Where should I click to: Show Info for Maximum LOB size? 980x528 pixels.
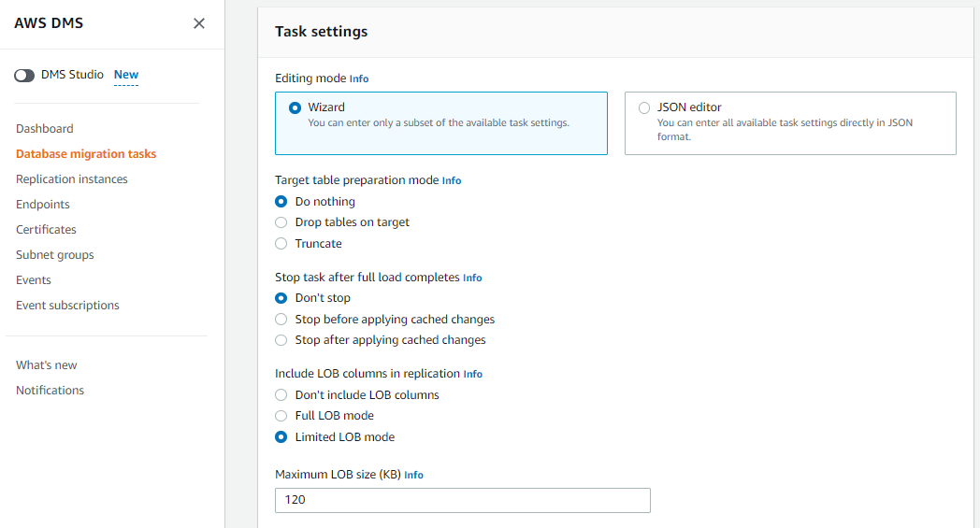point(413,475)
